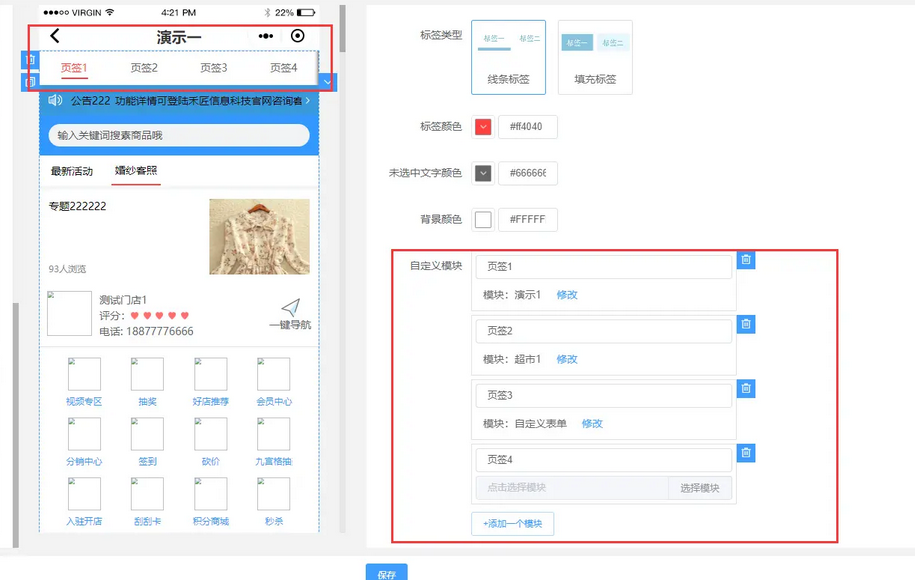This screenshot has height=580, width=915.
Task: Open the three-dot menu in preview header
Action: (266, 36)
